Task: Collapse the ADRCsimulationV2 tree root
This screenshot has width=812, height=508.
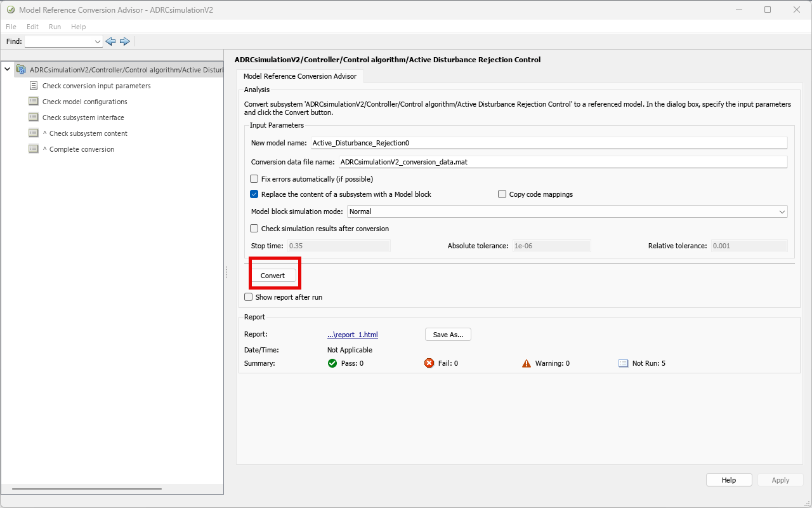Action: click(7, 69)
